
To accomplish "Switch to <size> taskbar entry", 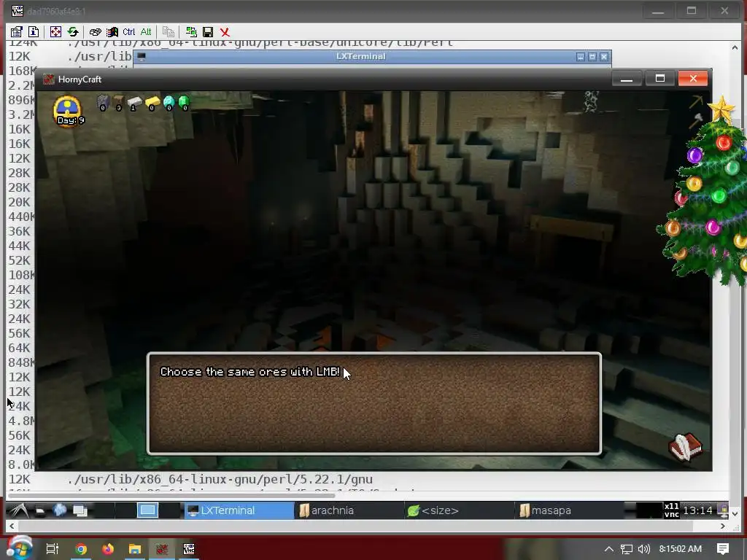I will pos(460,510).
